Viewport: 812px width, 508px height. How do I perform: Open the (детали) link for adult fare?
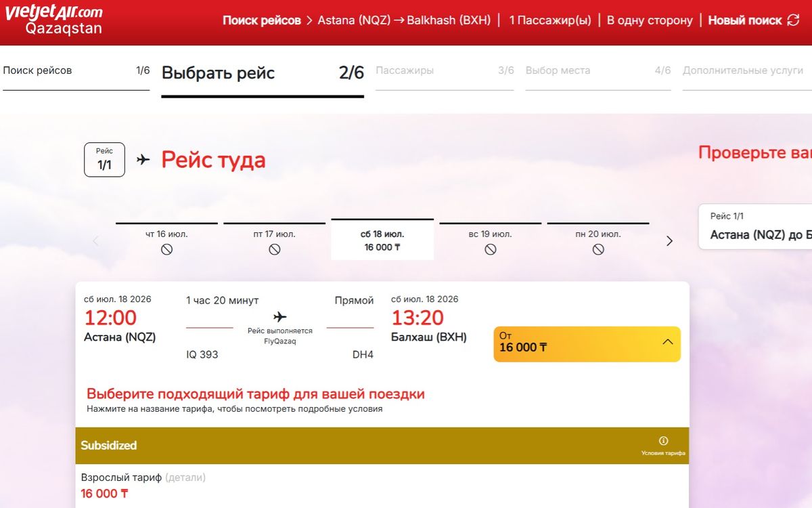(x=185, y=478)
